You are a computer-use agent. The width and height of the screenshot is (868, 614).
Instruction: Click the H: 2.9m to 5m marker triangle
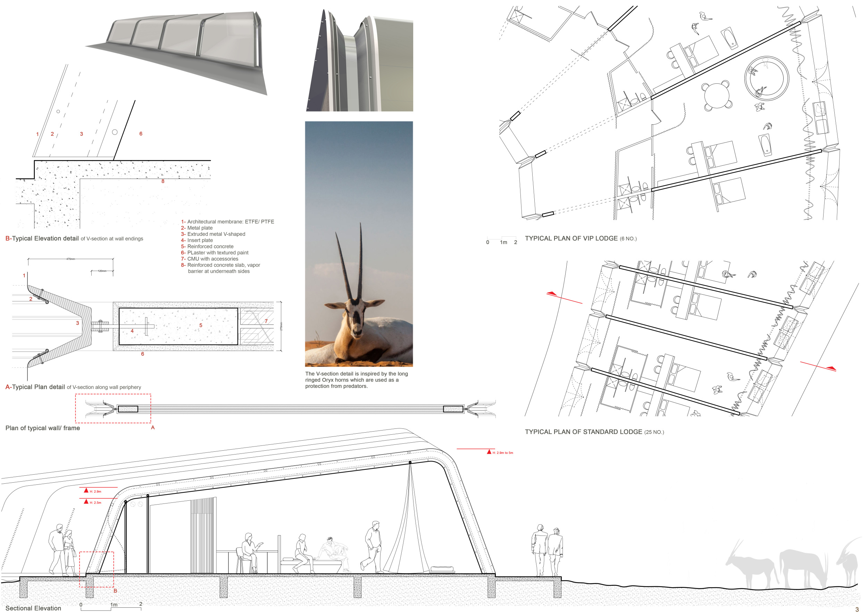click(489, 452)
